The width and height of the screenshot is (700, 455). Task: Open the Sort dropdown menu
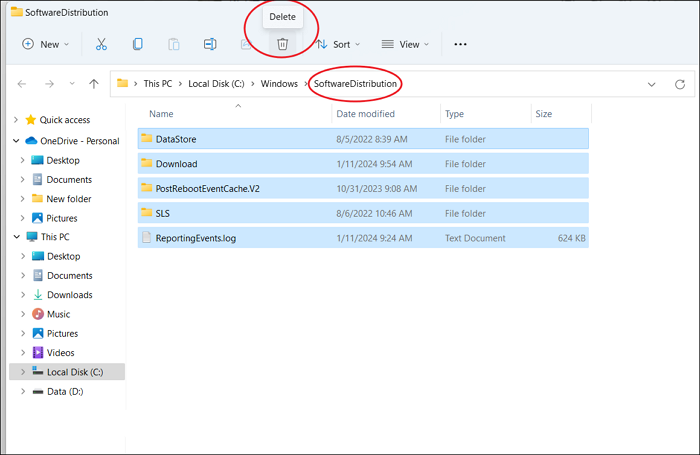[336, 44]
